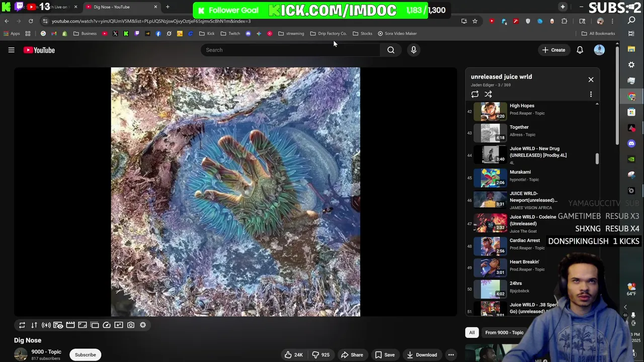Open the Kick bookmarks folder
Image resolution: width=644 pixels, height=362 pixels.
coord(207,34)
